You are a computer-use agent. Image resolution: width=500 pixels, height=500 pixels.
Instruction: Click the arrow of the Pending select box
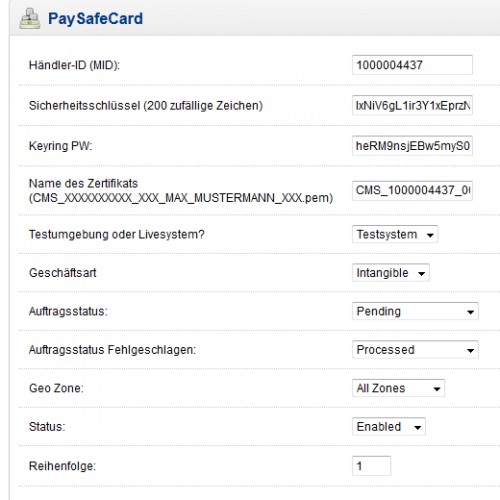(470, 312)
